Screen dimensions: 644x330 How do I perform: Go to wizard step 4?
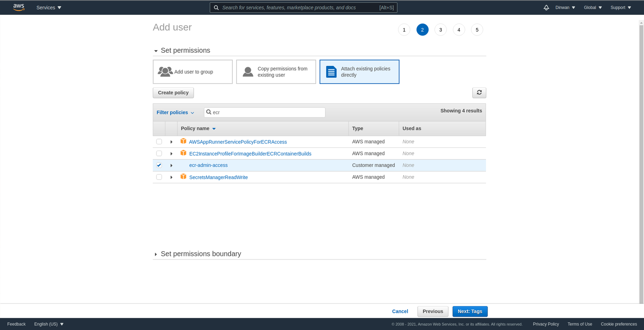(459, 30)
